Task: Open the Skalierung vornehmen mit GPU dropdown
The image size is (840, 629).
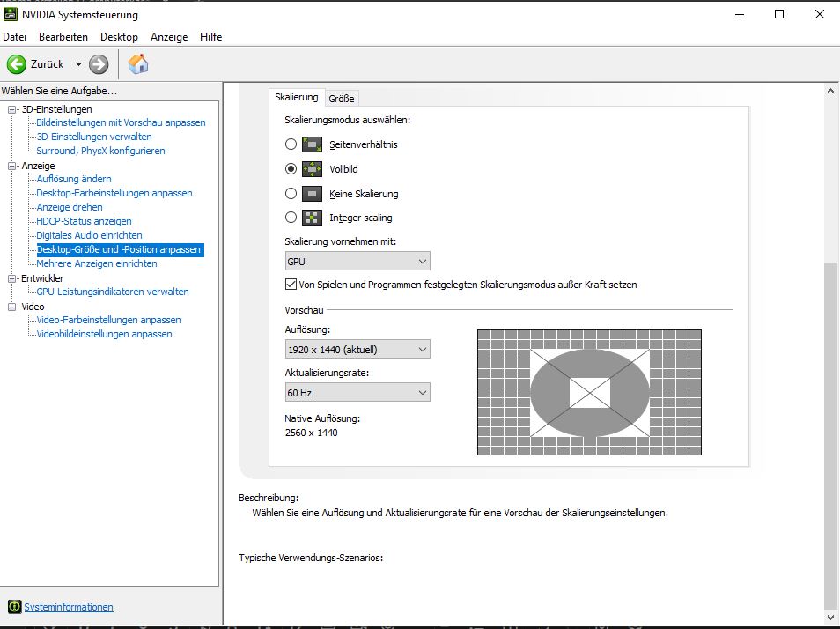Action: (x=357, y=262)
